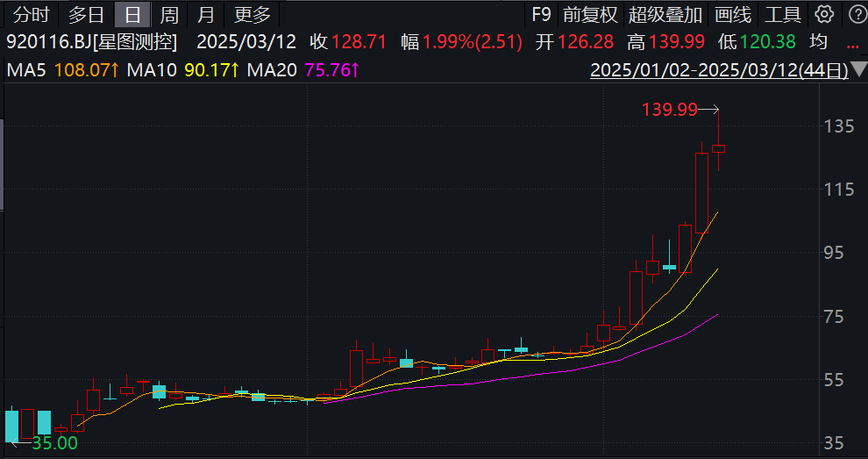Open the settings gear icon
The image size is (868, 459).
pos(823,14)
